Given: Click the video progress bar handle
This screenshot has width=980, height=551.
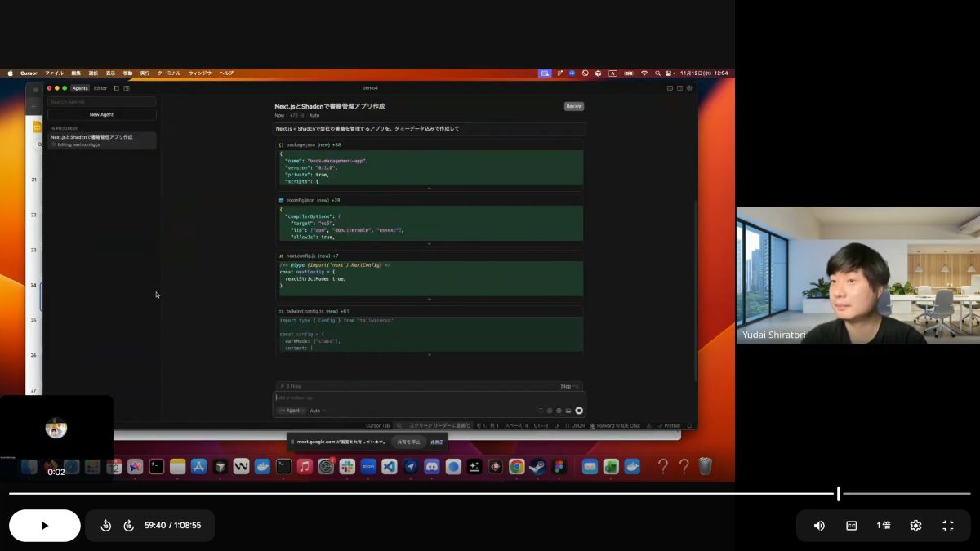Looking at the screenshot, I should 838,493.
